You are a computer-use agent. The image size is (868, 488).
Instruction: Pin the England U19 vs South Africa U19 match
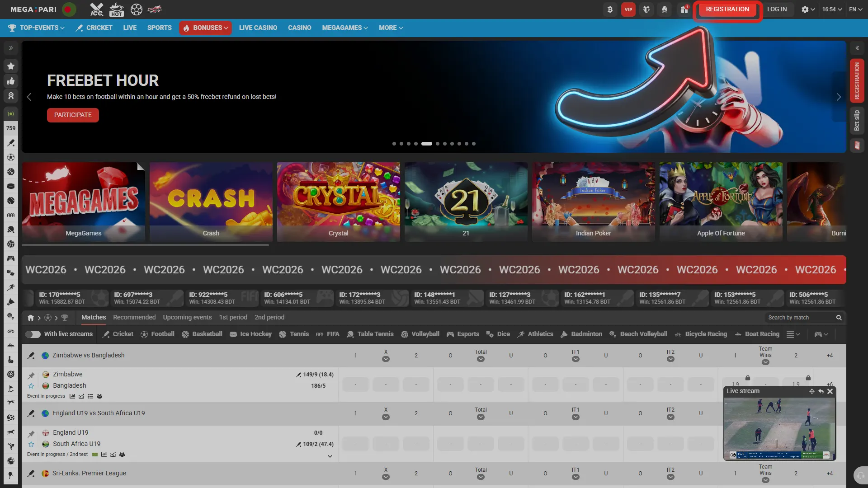31,434
